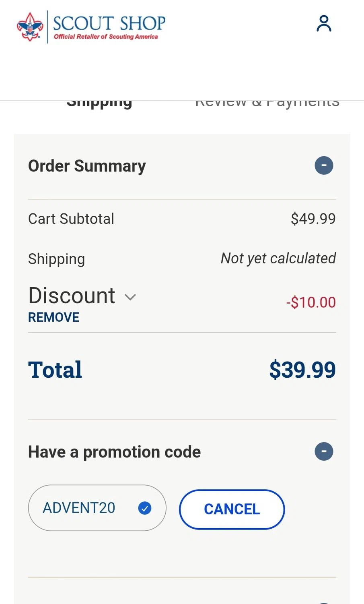The width and height of the screenshot is (364, 604).
Task: Focus the ADVENT20 promotion code field
Action: tap(80, 508)
